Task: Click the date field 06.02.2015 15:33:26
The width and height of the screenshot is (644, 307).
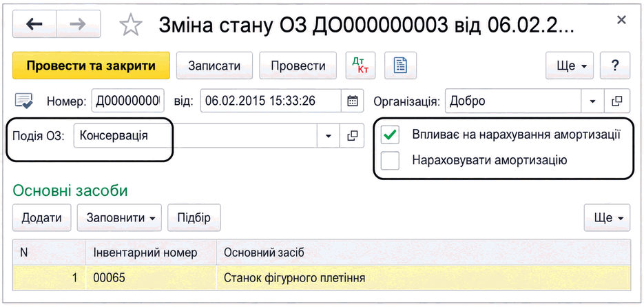Action: pyautogui.click(x=271, y=101)
